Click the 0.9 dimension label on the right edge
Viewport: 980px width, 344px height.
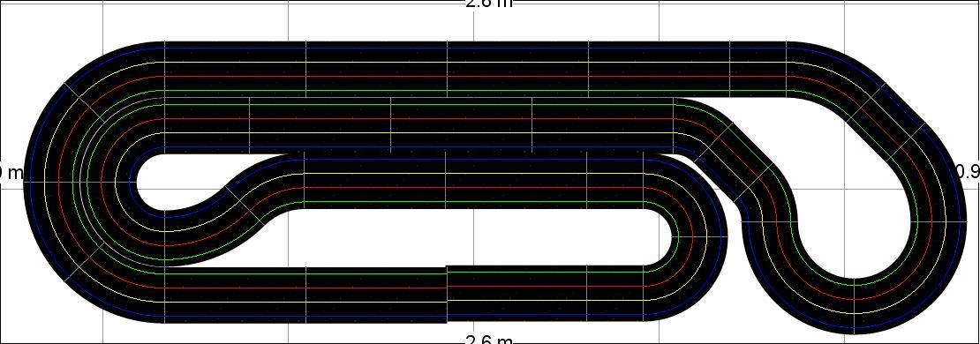(969, 171)
